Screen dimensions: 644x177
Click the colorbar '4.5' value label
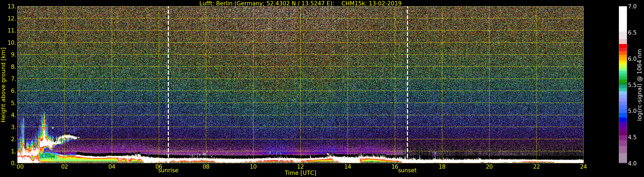(x=632, y=137)
